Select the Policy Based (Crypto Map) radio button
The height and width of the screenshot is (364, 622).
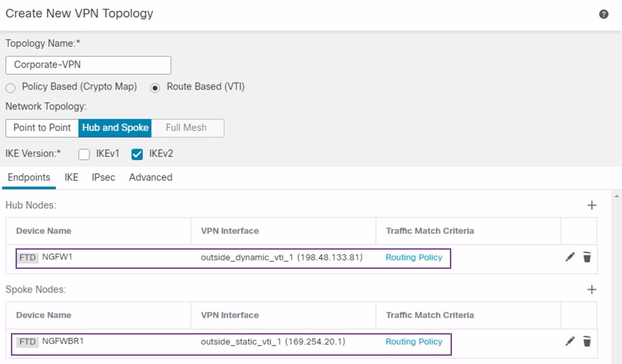[x=11, y=88]
